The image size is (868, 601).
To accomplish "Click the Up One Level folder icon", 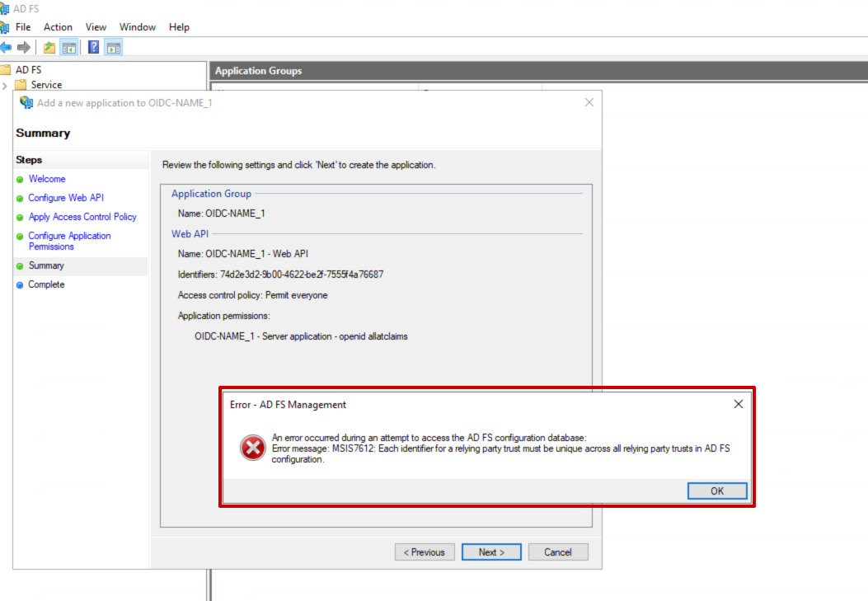I will click(x=49, y=48).
